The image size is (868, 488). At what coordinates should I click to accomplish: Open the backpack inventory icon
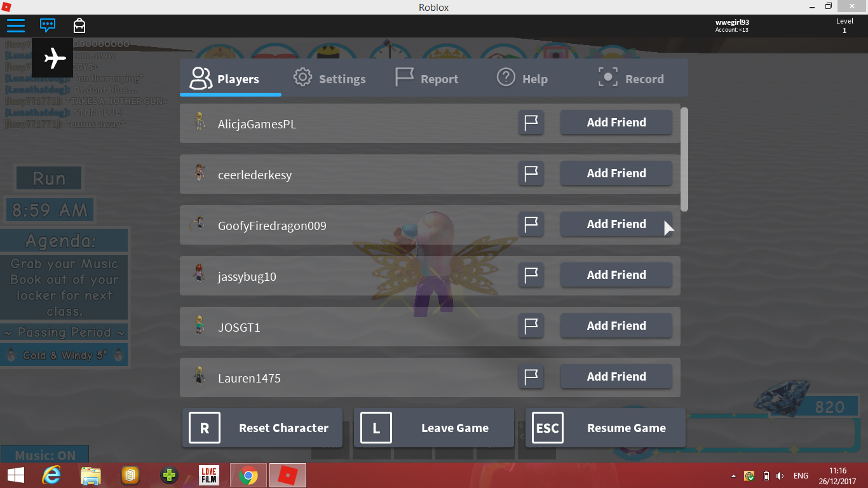pos(79,25)
